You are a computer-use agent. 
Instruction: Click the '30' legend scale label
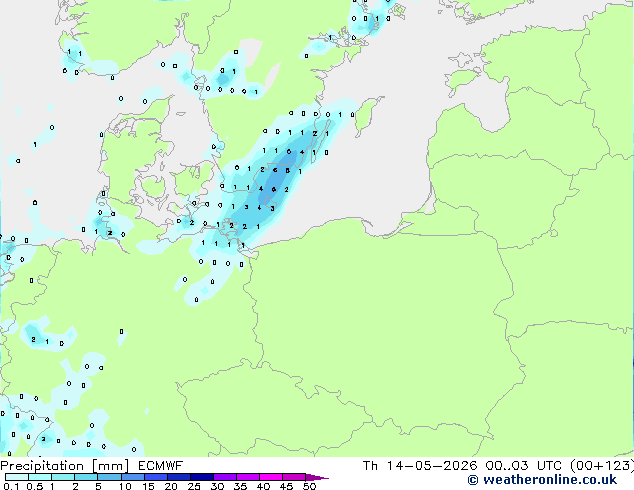[x=217, y=486]
